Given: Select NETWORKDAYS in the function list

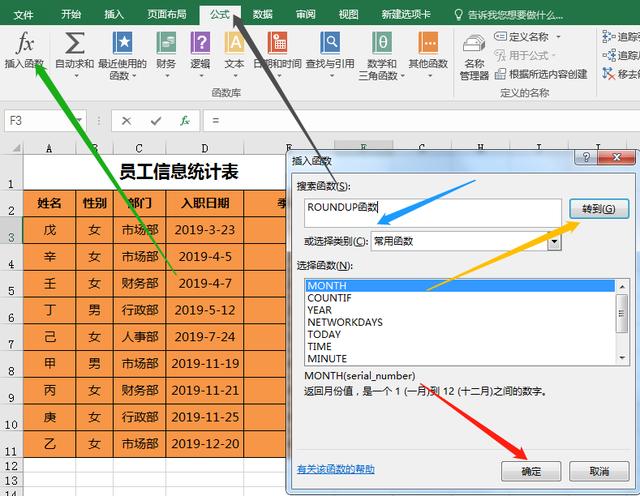Looking at the screenshot, I should pos(460,322).
